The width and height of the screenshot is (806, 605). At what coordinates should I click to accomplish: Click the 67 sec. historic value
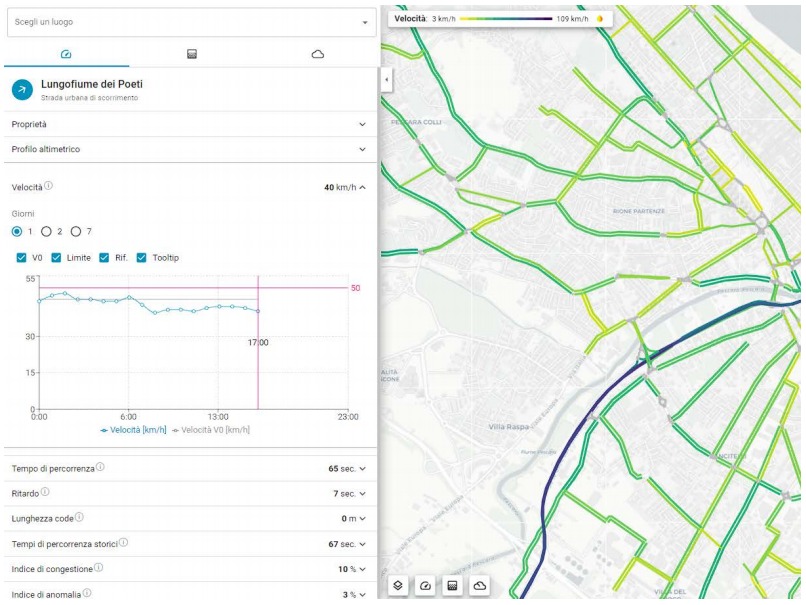pos(342,544)
